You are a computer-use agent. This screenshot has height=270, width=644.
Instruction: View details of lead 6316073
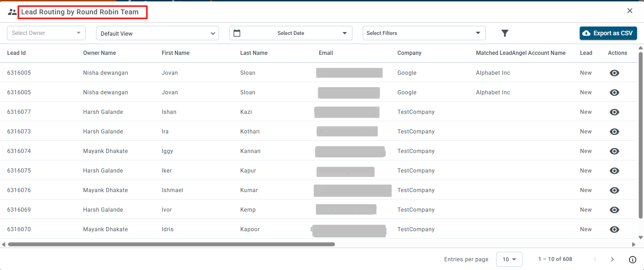[614, 132]
